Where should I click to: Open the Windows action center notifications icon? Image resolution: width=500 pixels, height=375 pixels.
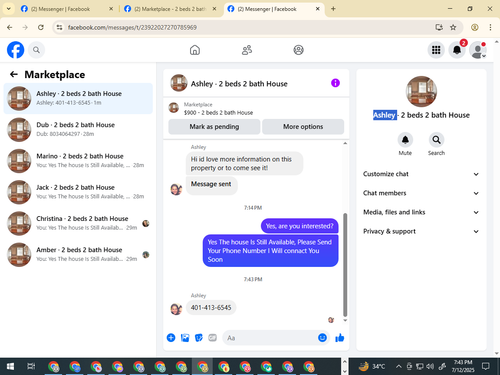tap(486, 366)
